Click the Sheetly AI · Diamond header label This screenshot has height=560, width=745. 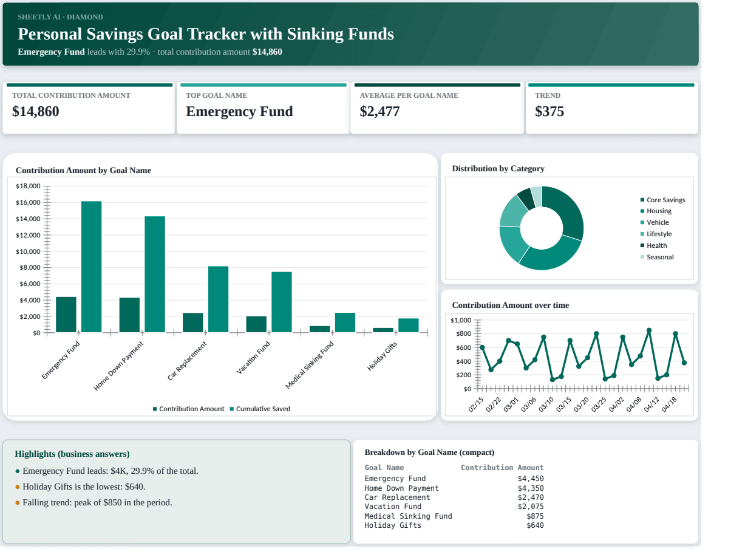coord(60,17)
